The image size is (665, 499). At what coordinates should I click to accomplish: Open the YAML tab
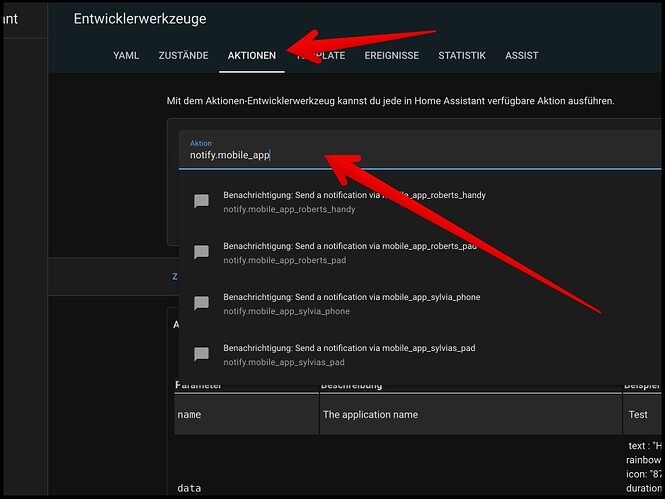[126, 56]
